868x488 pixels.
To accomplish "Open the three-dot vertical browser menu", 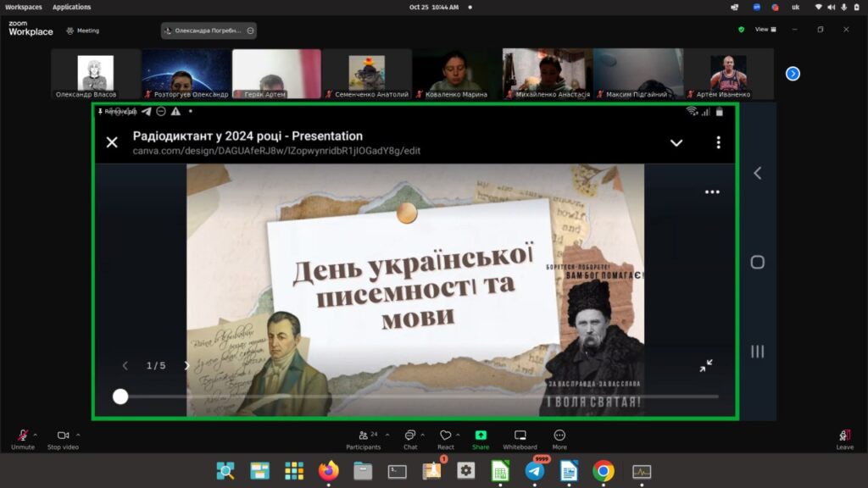I will pos(719,142).
